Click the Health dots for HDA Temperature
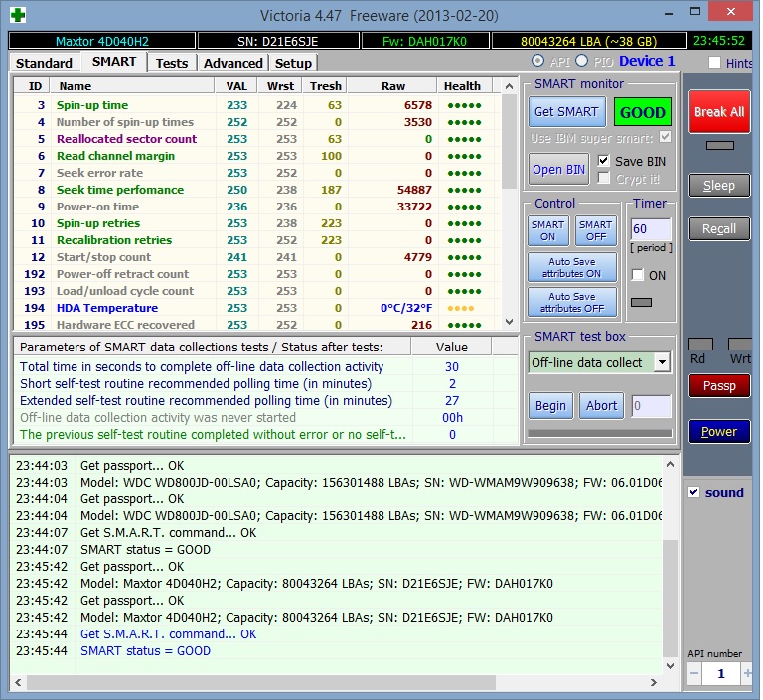The image size is (763, 700). tap(461, 308)
